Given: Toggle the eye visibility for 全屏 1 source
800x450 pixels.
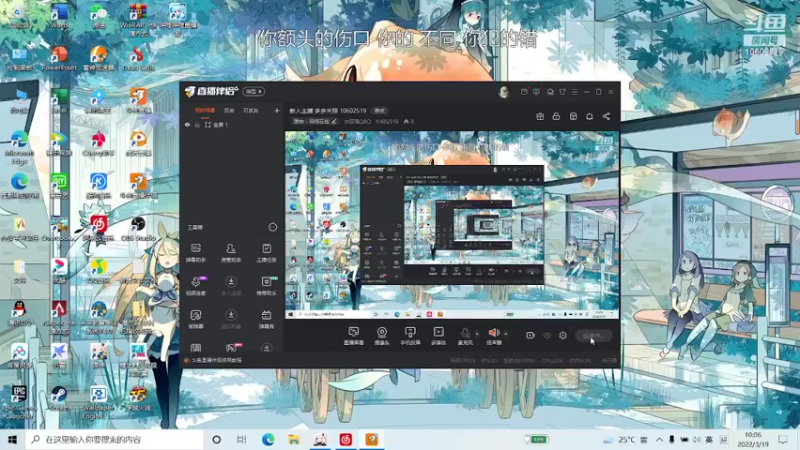Looking at the screenshot, I should pyautogui.click(x=188, y=124).
